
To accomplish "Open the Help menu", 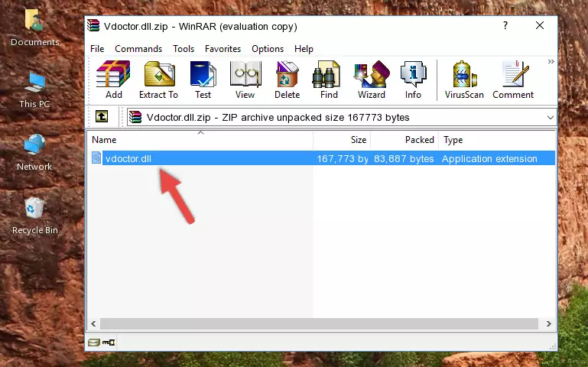I will (x=304, y=49).
